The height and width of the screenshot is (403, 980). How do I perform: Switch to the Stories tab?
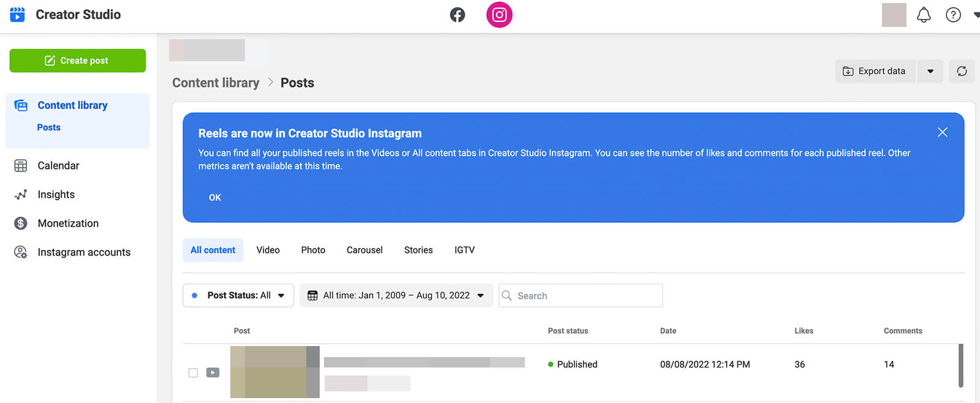point(418,250)
